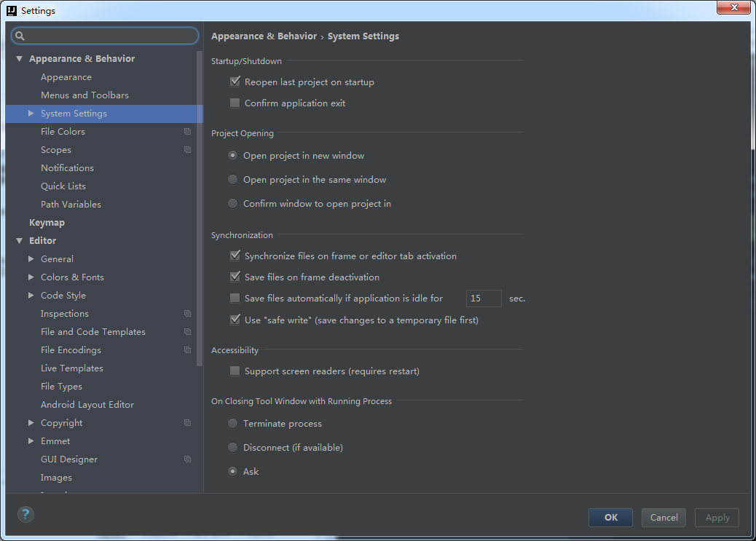Toggle Synchronize files on frame activation
This screenshot has width=756, height=541.
click(x=235, y=256)
